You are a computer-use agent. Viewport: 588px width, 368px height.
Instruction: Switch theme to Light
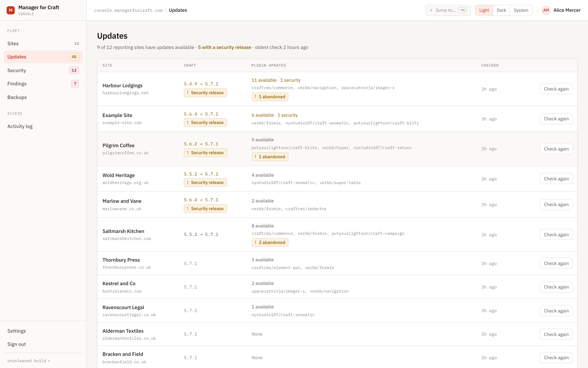click(484, 10)
